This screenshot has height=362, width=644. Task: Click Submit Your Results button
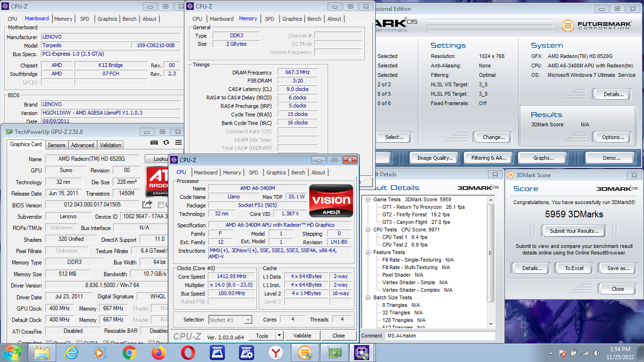pyautogui.click(x=574, y=230)
